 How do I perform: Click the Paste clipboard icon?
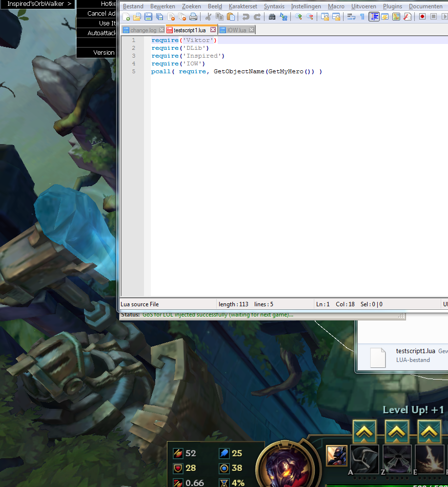pyautogui.click(x=230, y=17)
